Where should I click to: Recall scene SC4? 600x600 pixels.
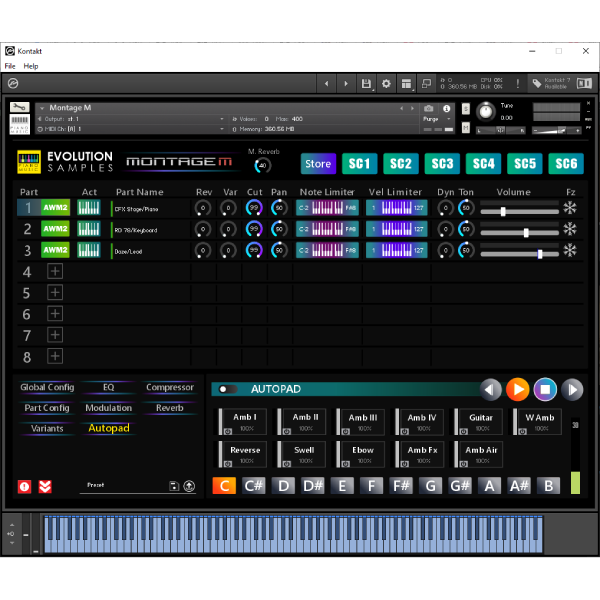(x=483, y=164)
